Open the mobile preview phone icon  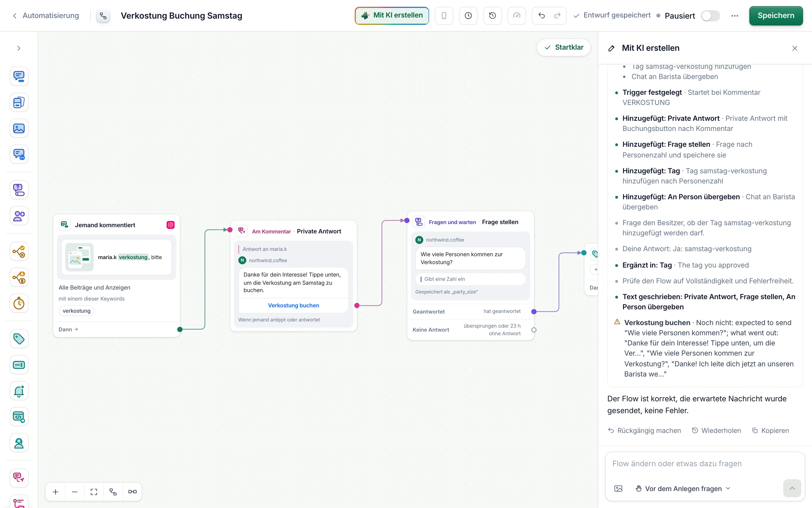pos(444,16)
